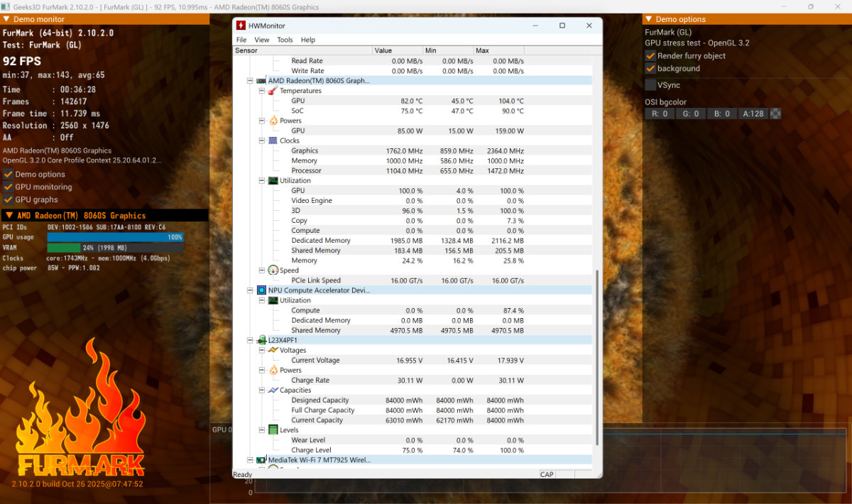The image size is (852, 504).
Task: Click the AMD Radeon graphics card icon
Action: pyautogui.click(x=261, y=81)
